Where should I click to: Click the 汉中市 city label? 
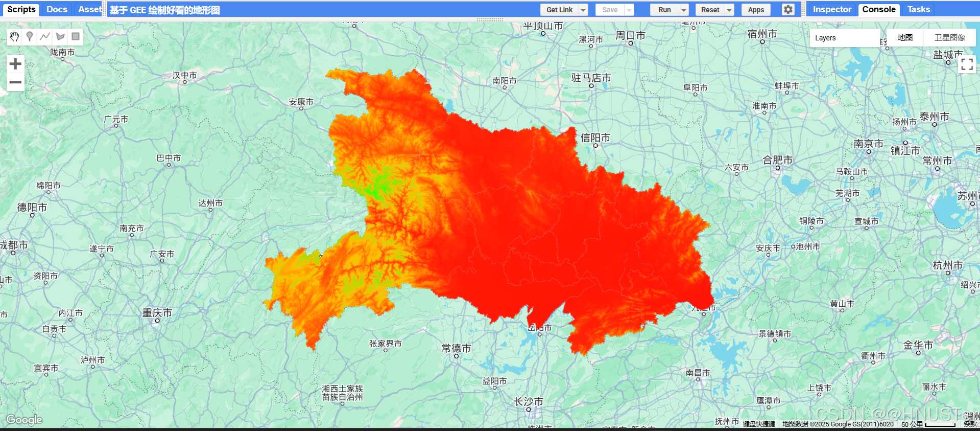click(185, 75)
